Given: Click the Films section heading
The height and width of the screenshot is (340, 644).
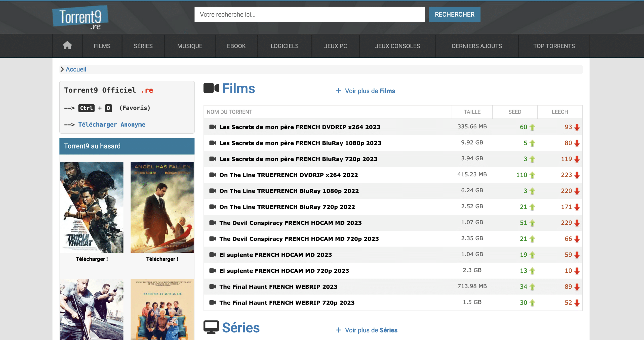Looking at the screenshot, I should tap(238, 88).
